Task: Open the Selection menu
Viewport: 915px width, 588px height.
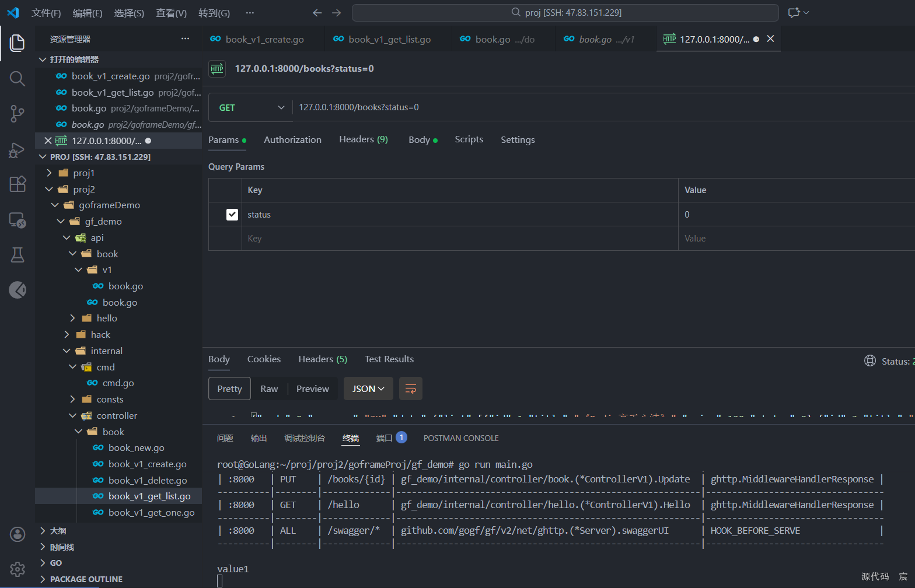Action: [129, 13]
